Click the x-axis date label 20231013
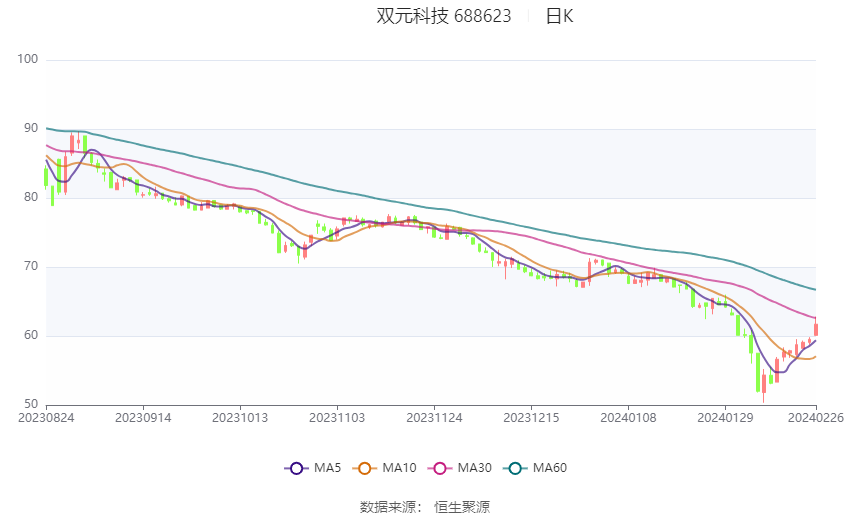Viewport: 850px width, 517px height. coord(240,418)
